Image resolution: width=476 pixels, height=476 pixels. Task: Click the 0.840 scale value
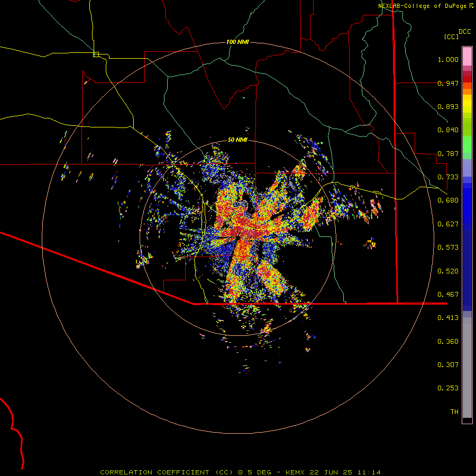coord(448,130)
